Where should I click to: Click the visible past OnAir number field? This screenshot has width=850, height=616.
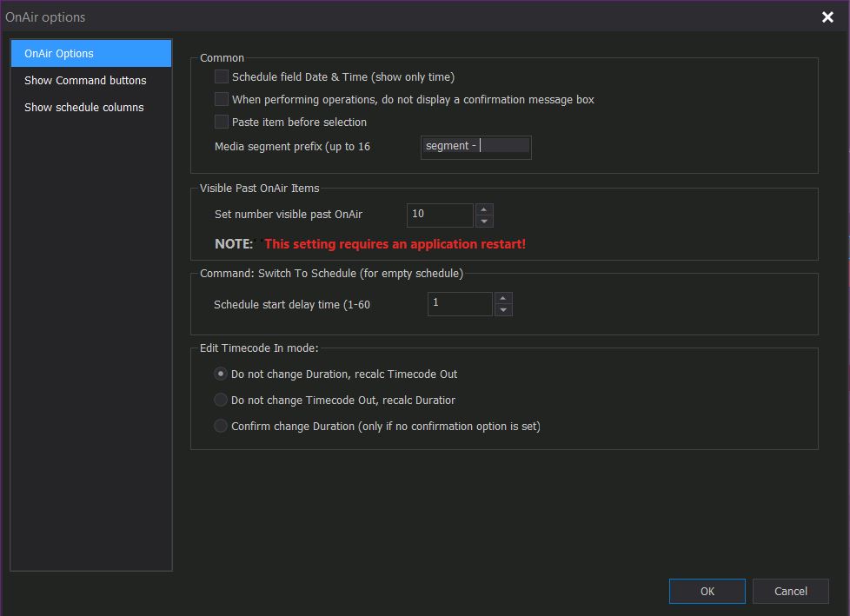[x=440, y=215]
